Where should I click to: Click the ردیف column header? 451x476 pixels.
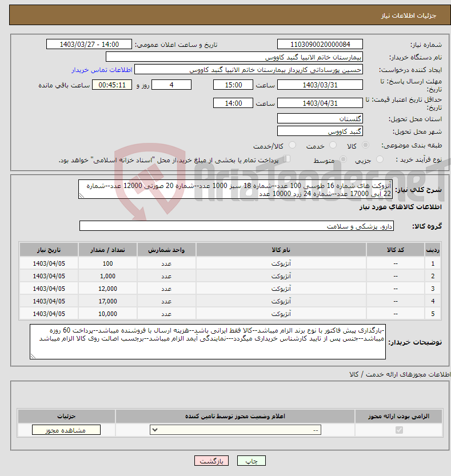point(433,250)
